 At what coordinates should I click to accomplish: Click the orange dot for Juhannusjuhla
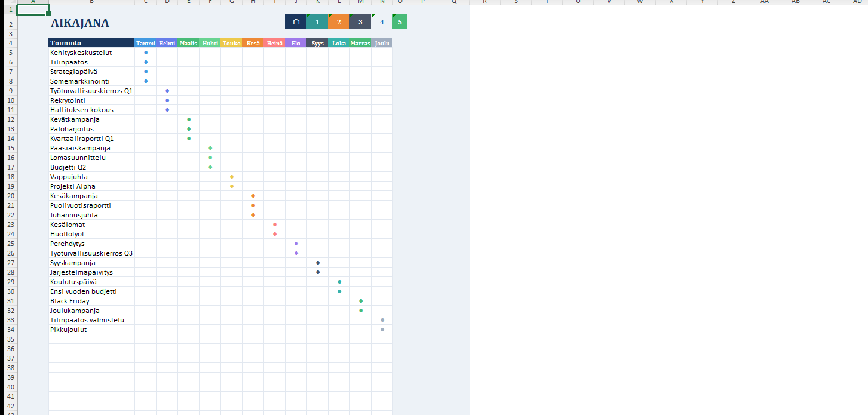coord(253,215)
